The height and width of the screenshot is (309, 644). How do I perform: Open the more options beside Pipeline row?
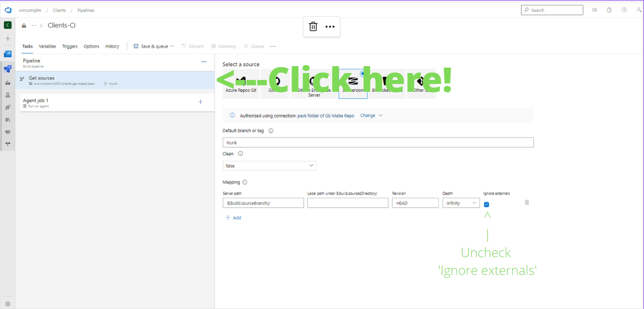tap(204, 62)
